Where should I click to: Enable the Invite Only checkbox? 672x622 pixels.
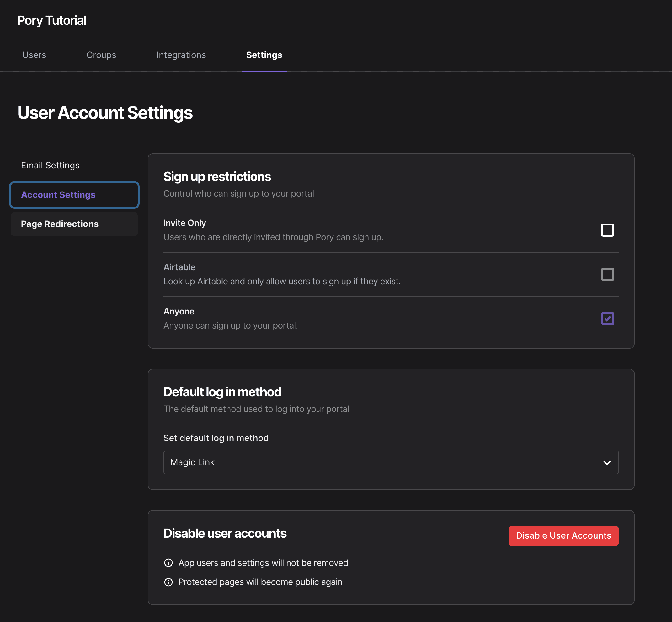click(607, 230)
